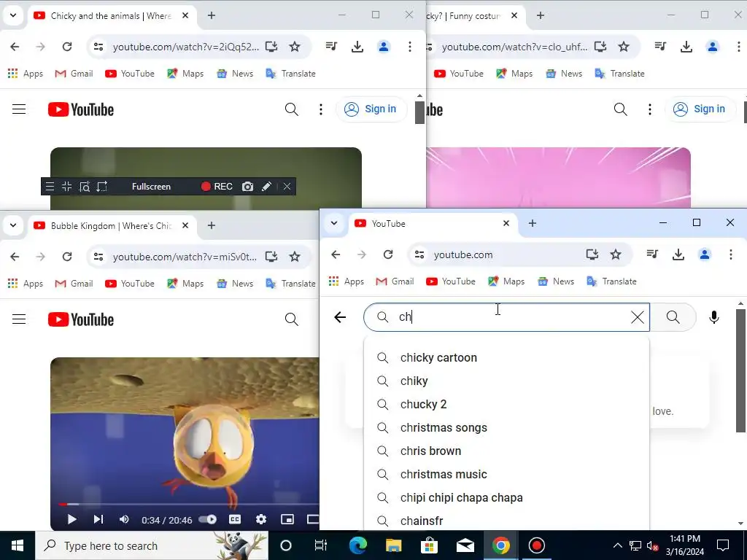
Task: Open hamburger menu in Bubble Kingdom window
Action: tap(19, 319)
